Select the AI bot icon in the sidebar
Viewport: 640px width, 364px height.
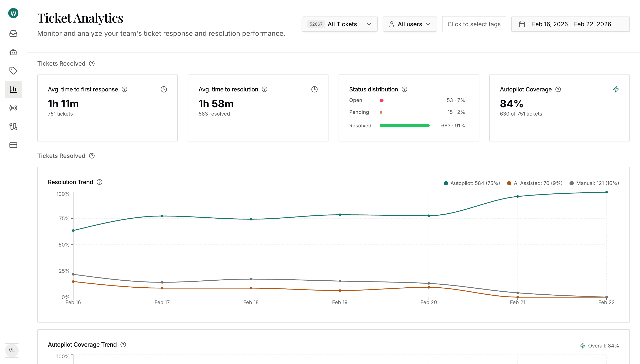(x=13, y=52)
